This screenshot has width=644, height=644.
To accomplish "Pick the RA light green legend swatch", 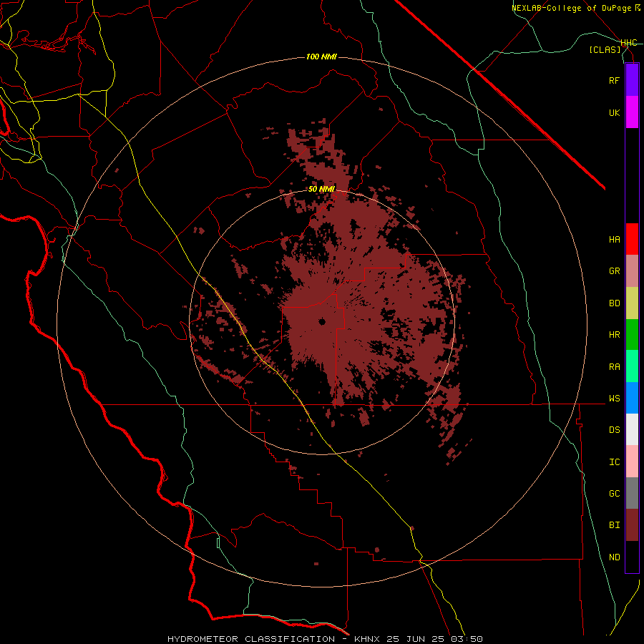I will coord(632,366).
